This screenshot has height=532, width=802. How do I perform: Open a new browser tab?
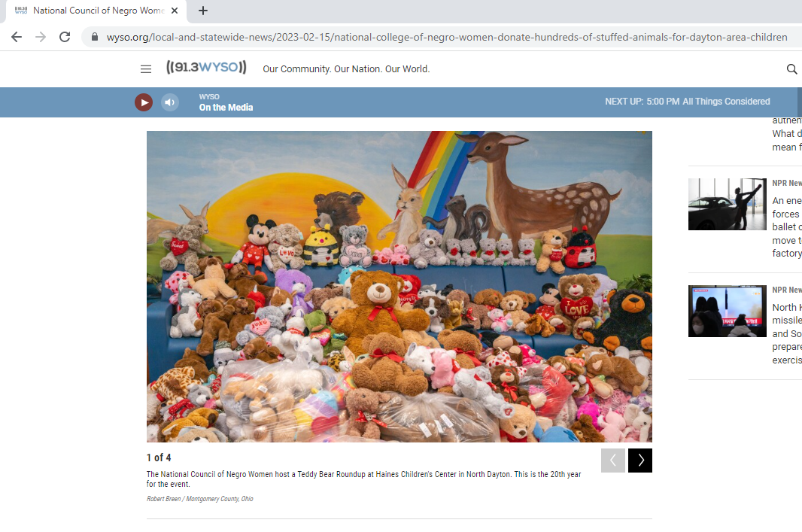point(203,11)
